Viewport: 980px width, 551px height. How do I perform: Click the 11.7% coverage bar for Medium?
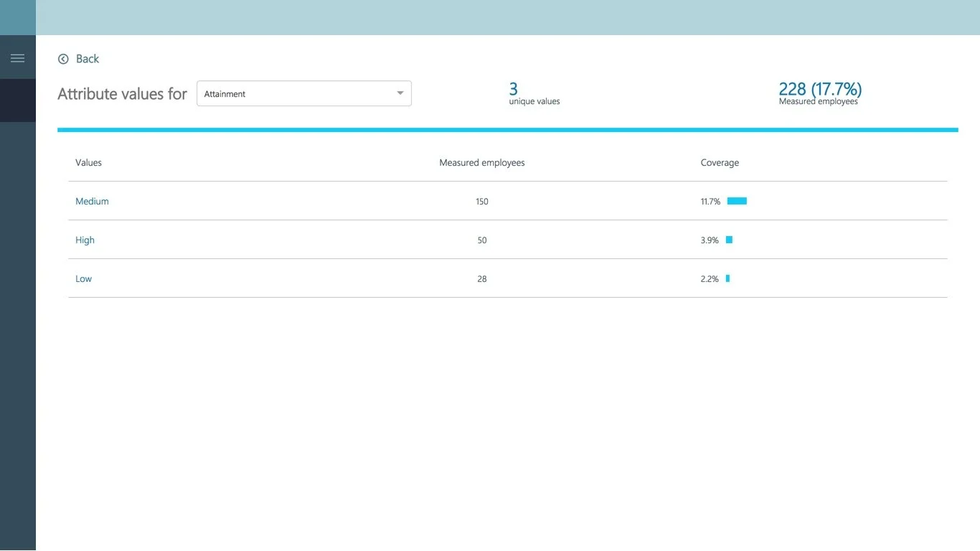[737, 201]
